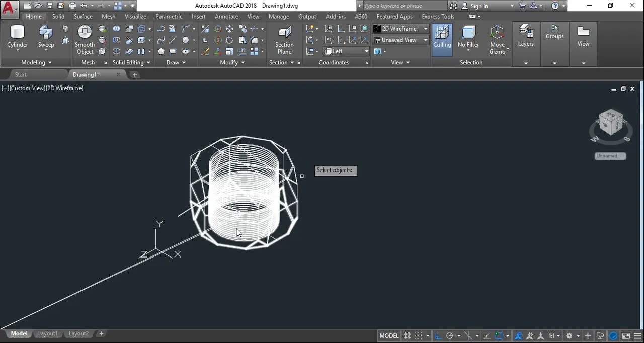Click the keyword search input field
Image resolution: width=644 pixels, height=343 pixels.
click(404, 6)
